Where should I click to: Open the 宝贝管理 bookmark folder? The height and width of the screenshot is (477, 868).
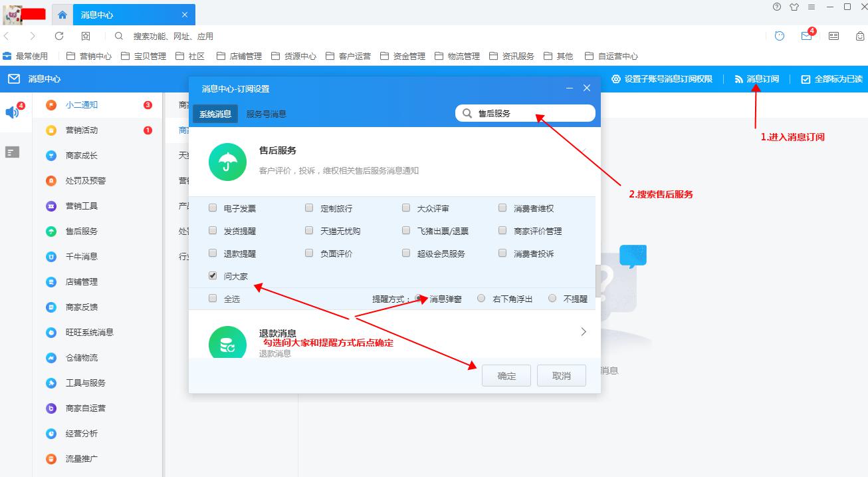144,56
